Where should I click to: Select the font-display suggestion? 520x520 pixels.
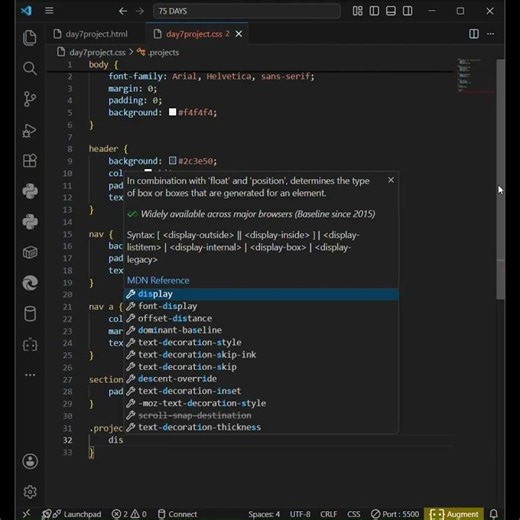click(x=261, y=306)
